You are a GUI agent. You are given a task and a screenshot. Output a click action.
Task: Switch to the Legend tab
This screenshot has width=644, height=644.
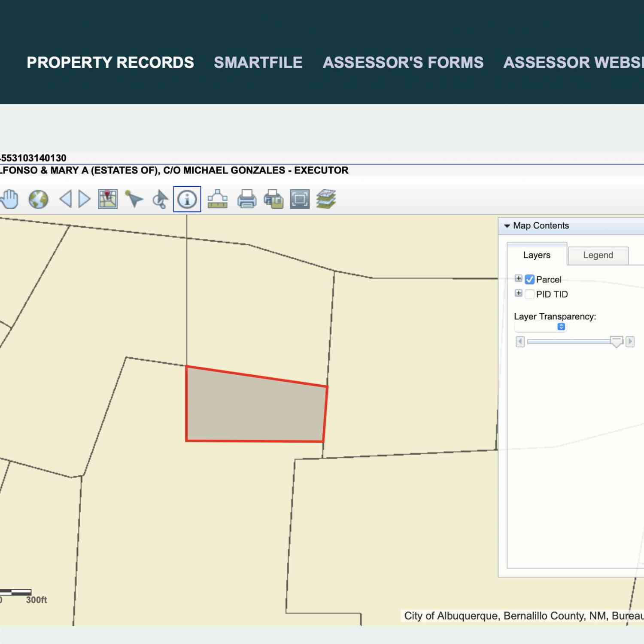tap(598, 255)
